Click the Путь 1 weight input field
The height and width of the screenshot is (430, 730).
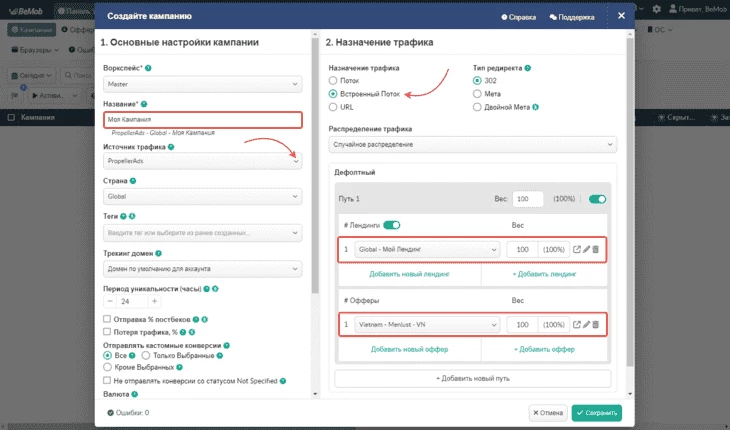[x=527, y=199]
